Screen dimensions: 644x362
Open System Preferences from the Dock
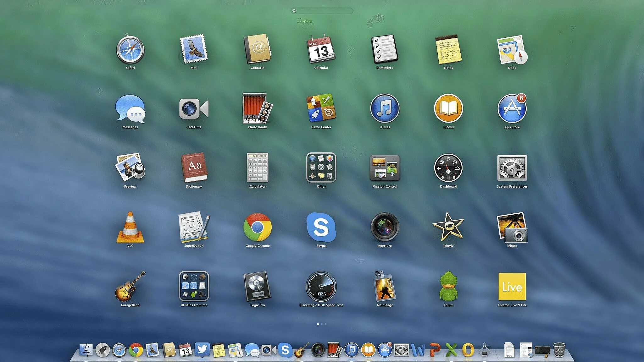click(402, 350)
